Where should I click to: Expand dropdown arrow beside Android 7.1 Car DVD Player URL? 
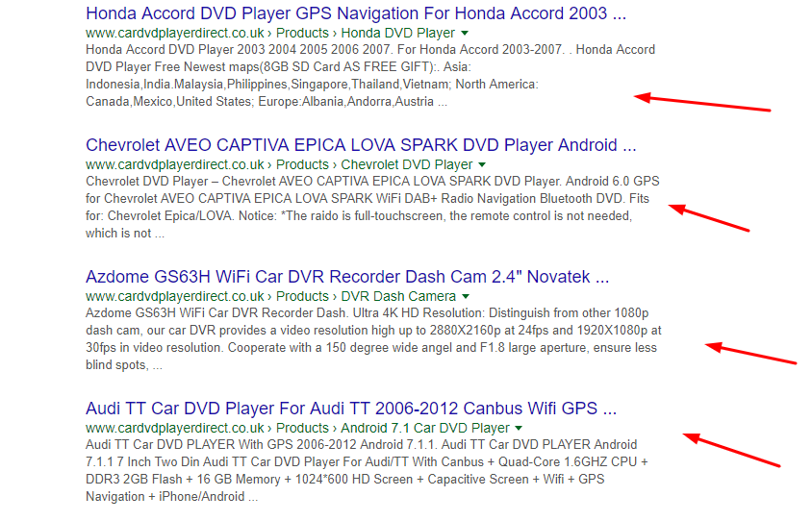pos(519,429)
